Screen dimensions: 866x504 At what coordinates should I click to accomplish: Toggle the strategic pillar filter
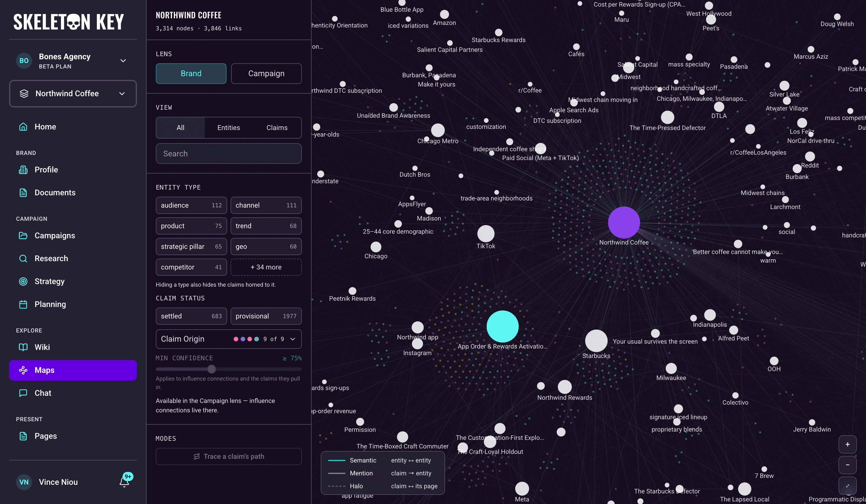point(191,247)
